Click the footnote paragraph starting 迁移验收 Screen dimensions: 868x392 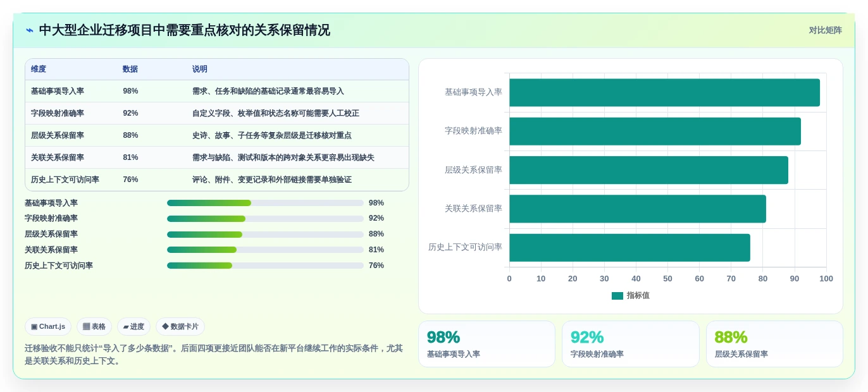tap(214, 355)
